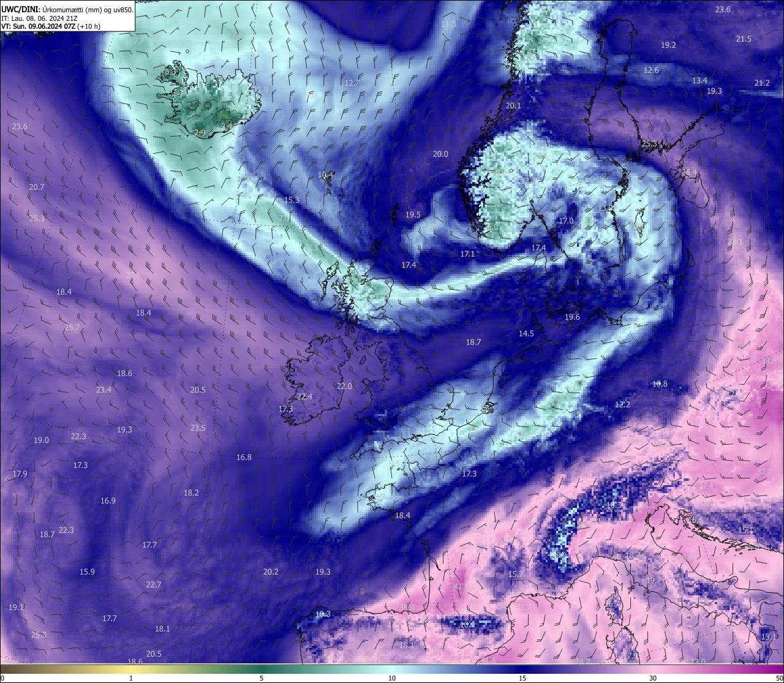The width and height of the screenshot is (784, 683).
Task: Click the 17.0 value over Sweden
Action: pos(566,221)
